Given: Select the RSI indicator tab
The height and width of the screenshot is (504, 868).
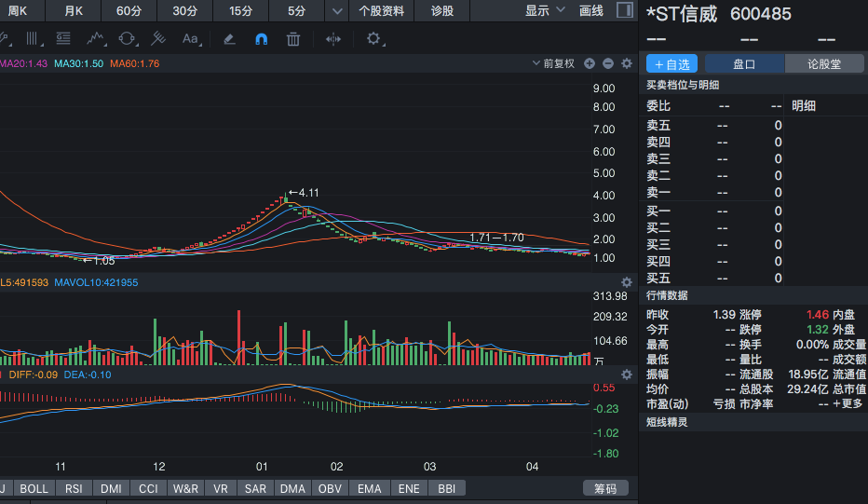Looking at the screenshot, I should click(74, 488).
